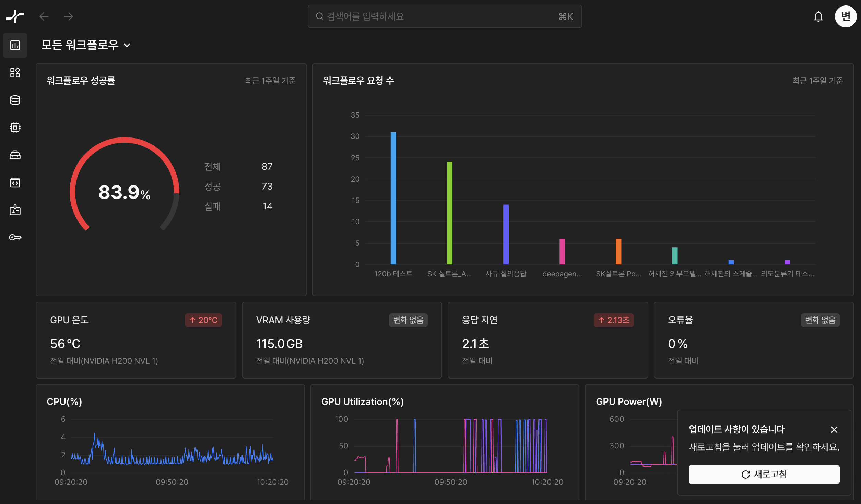The width and height of the screenshot is (861, 504).
Task: Click the code window sidebar icon
Action: pos(15,182)
